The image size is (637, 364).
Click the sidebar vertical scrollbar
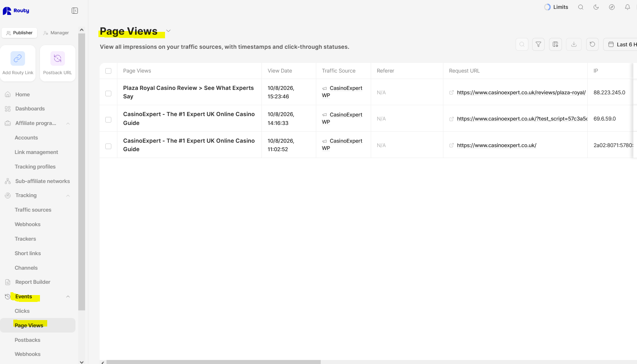point(81,172)
